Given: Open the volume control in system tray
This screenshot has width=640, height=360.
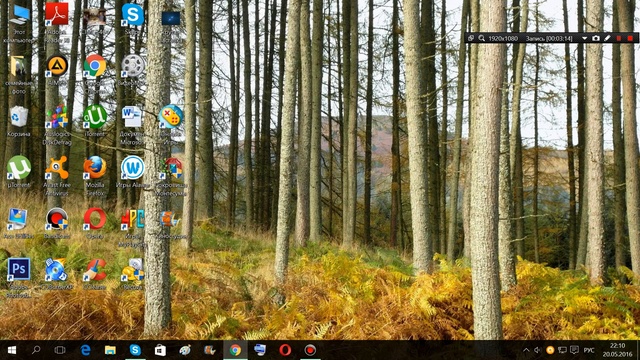Looking at the screenshot, I should (x=538, y=350).
